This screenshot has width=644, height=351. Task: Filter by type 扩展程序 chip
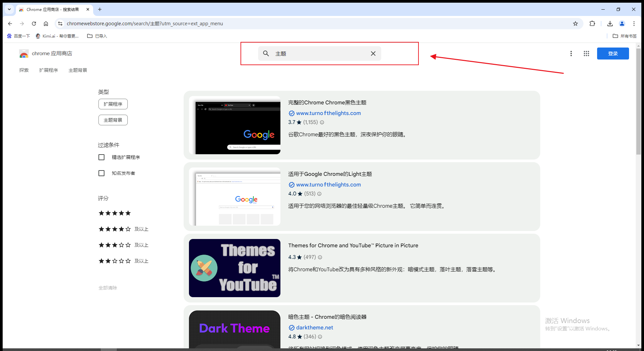pos(113,104)
